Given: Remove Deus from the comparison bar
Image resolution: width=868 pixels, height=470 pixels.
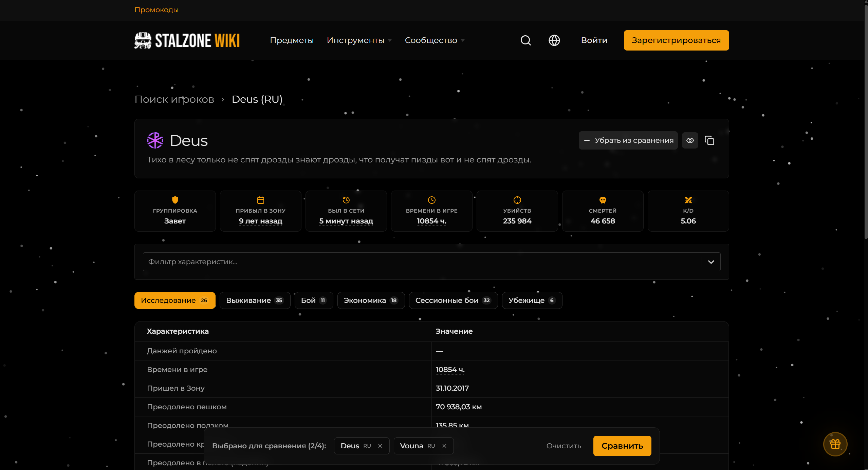Looking at the screenshot, I should (x=380, y=446).
